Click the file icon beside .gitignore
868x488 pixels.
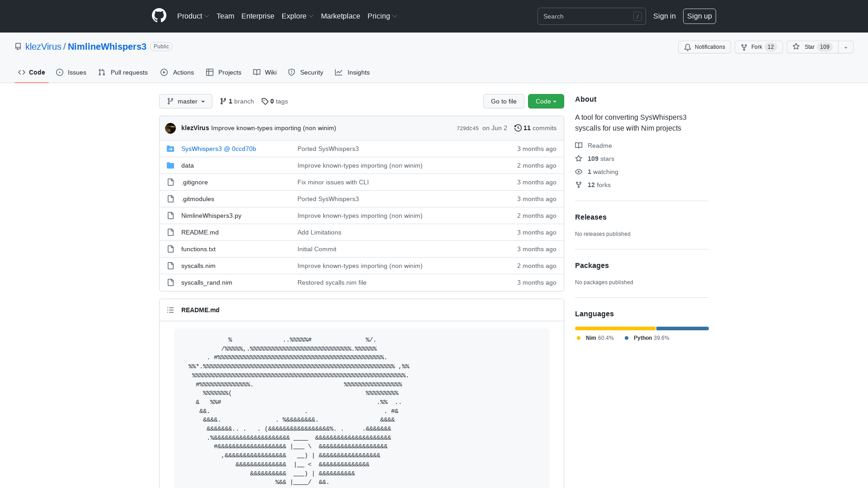click(170, 182)
